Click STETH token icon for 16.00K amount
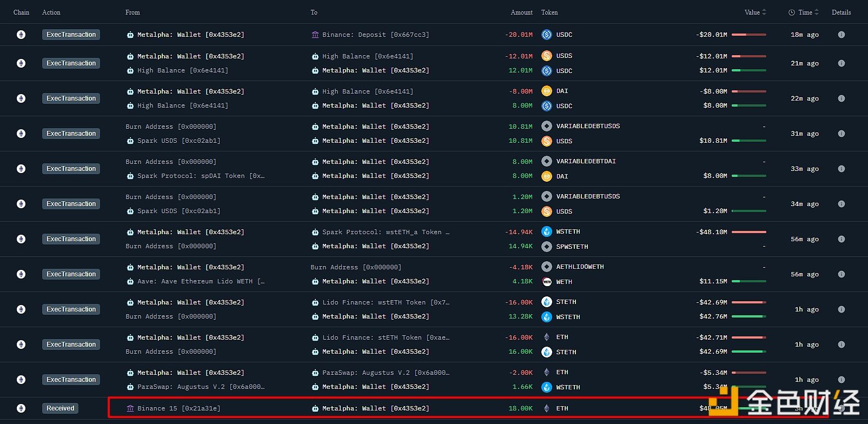Image resolution: width=868 pixels, height=424 pixels. click(x=547, y=352)
